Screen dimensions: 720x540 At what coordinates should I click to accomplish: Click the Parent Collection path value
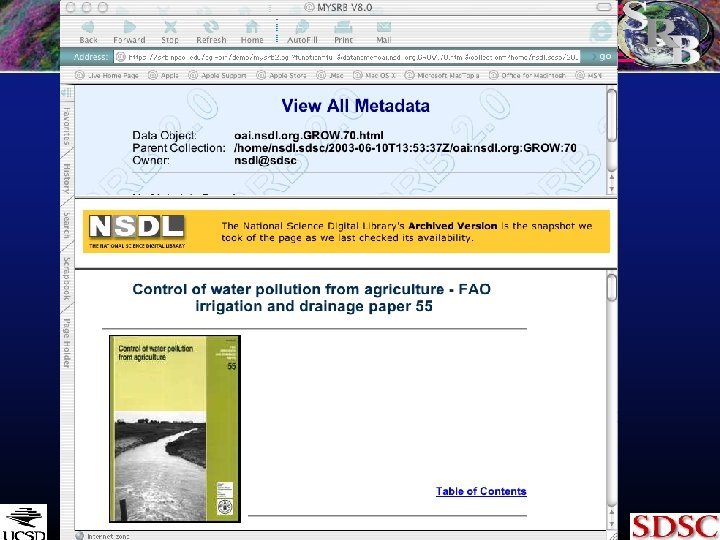pyautogui.click(x=405, y=148)
